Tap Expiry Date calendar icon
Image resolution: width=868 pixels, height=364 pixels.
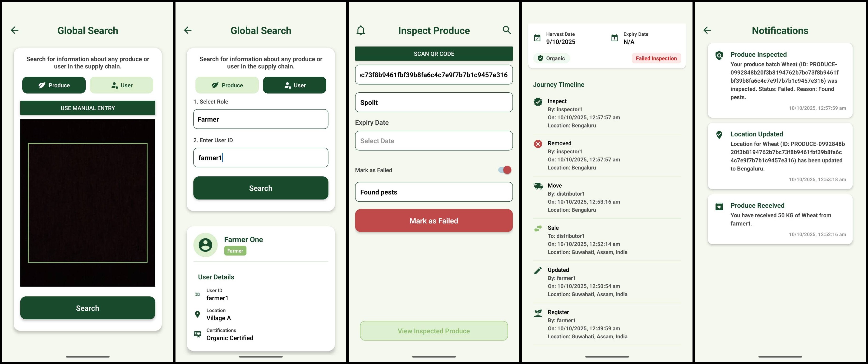(615, 38)
